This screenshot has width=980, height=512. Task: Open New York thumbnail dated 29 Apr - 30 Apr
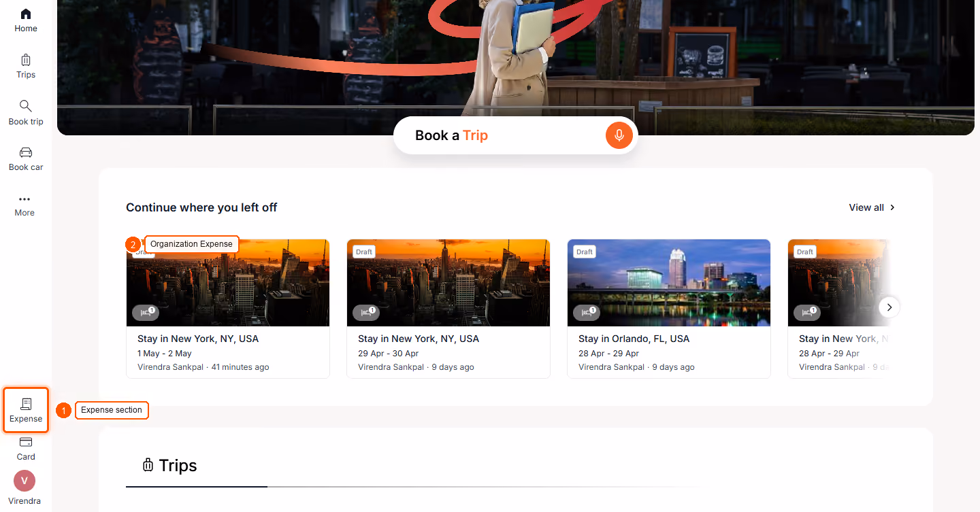tap(448, 283)
